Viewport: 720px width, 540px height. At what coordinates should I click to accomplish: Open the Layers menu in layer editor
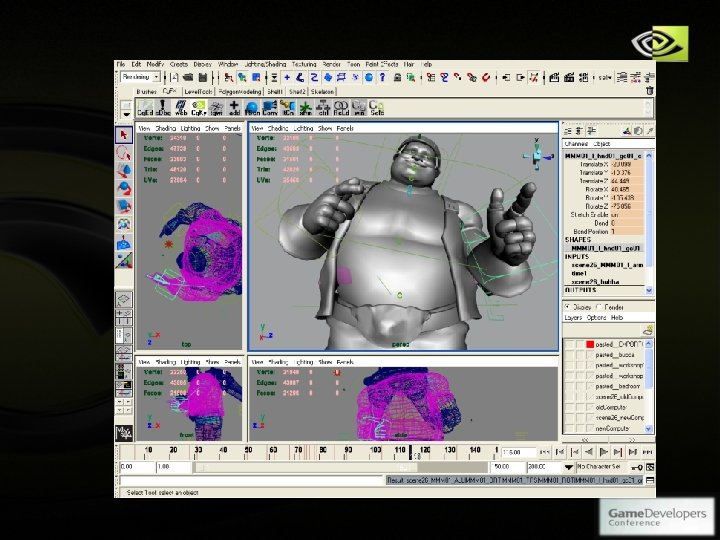point(573,318)
